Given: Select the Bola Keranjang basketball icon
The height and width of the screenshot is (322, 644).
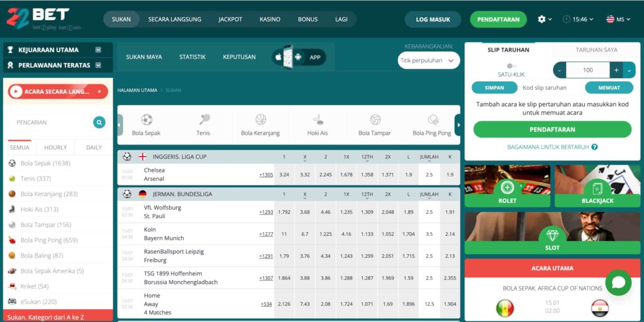Looking at the screenshot, I should click(260, 119).
